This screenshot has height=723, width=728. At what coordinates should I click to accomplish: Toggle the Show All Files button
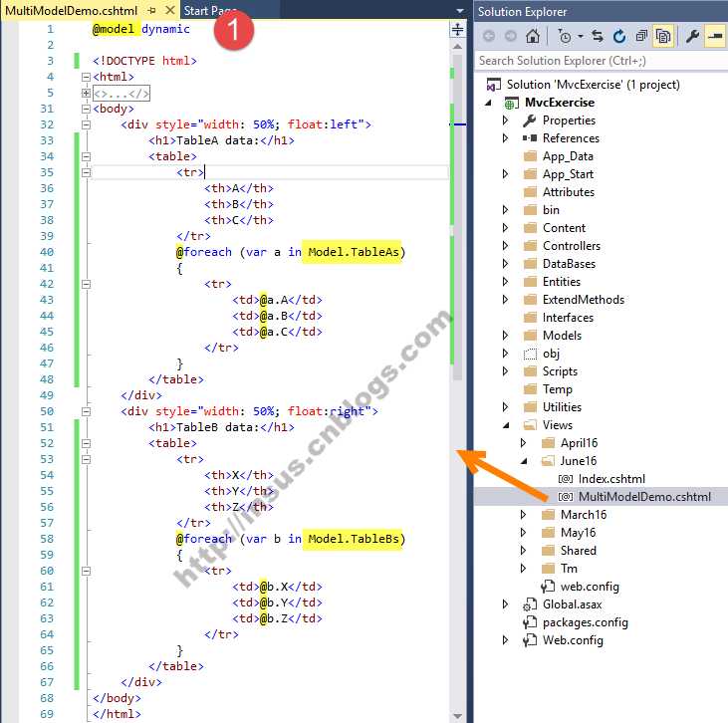[x=663, y=36]
